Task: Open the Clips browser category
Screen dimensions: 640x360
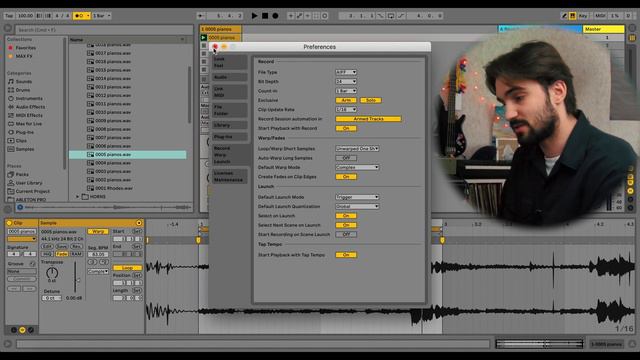Action: coord(21,141)
